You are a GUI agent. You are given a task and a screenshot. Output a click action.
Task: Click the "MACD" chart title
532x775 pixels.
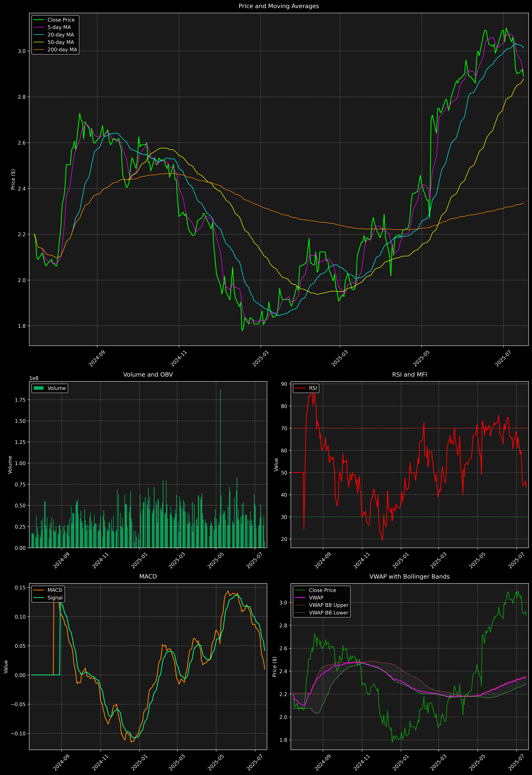point(148,577)
